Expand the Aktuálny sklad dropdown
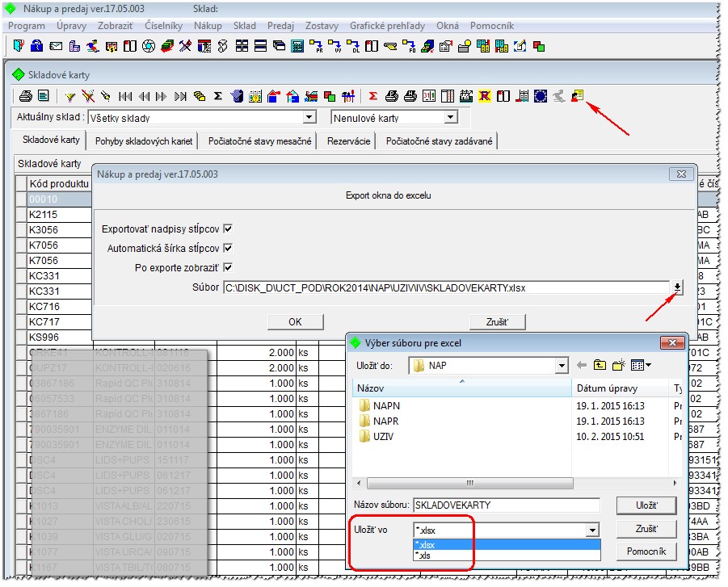728x587 pixels. 309,117
